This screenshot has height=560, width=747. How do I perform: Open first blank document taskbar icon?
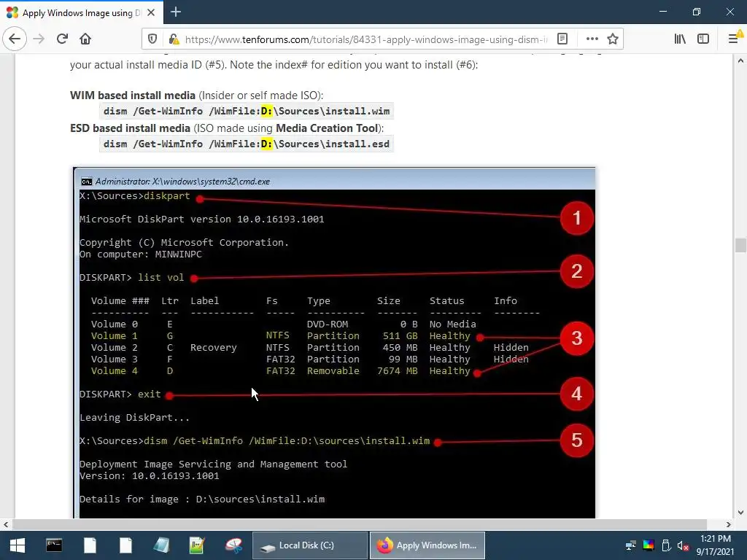pos(90,545)
